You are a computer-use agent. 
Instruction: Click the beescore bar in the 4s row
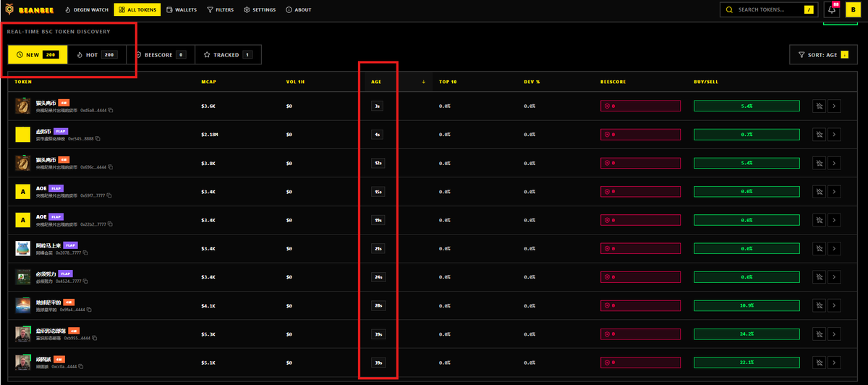point(640,134)
